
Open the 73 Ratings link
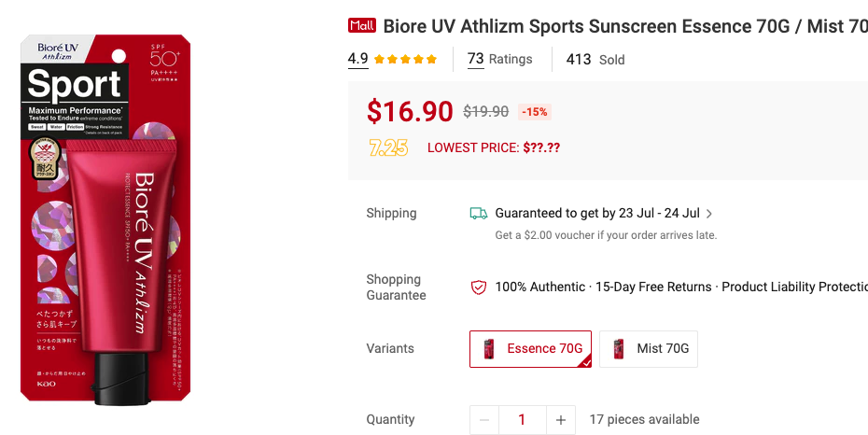499,60
